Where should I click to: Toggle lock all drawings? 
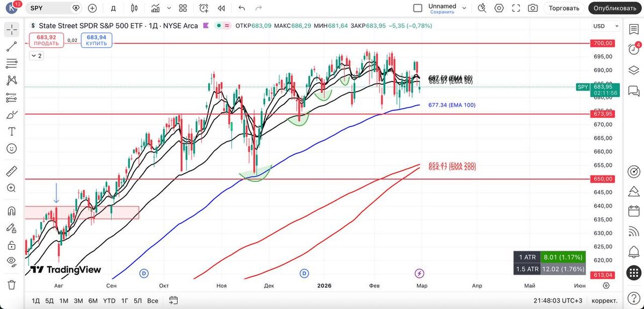[x=12, y=245]
